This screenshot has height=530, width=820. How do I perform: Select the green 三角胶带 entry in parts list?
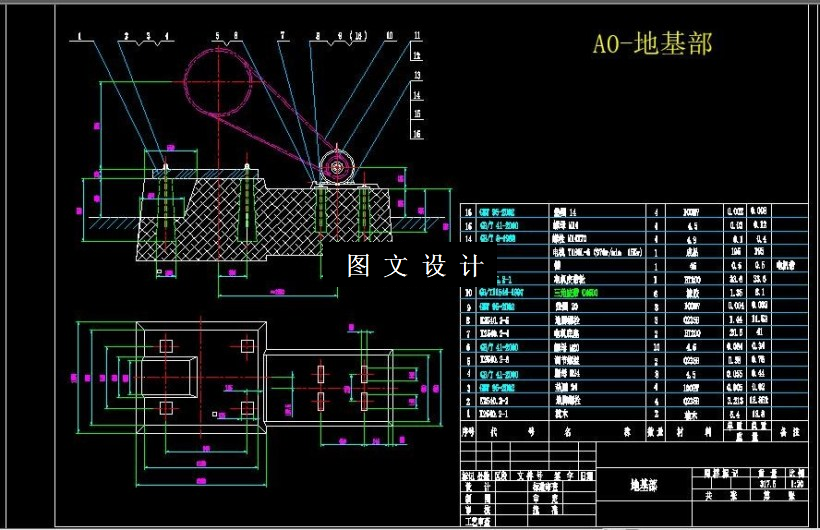point(575,293)
